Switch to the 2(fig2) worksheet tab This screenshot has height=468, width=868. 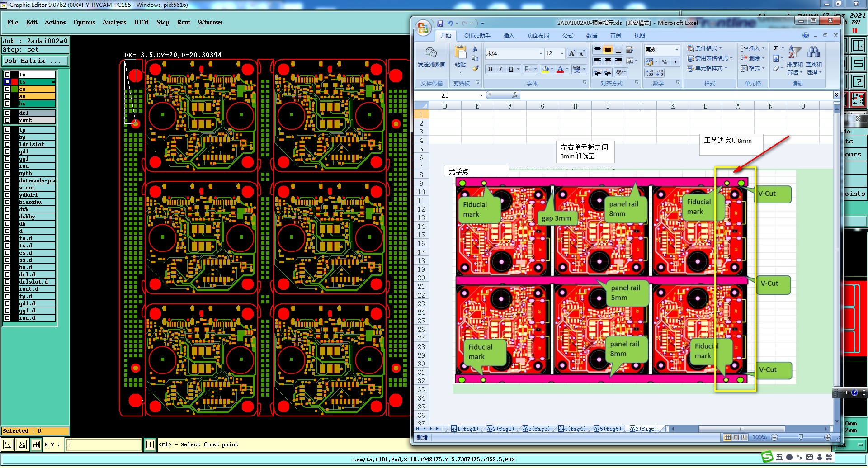pos(500,429)
